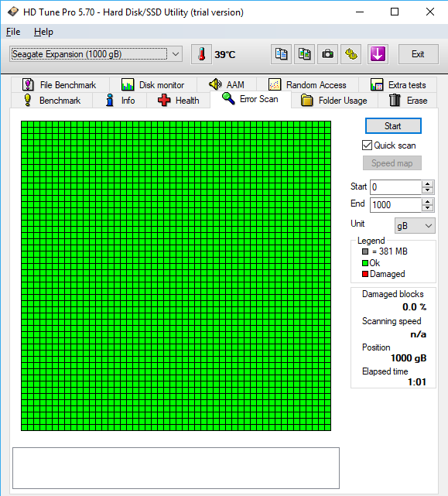Click the Exit button
This screenshot has height=496, width=448.
pyautogui.click(x=418, y=54)
